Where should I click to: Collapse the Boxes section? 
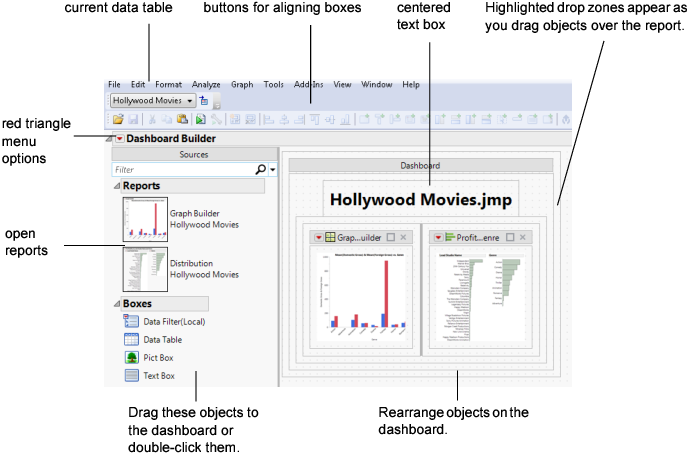[116, 303]
